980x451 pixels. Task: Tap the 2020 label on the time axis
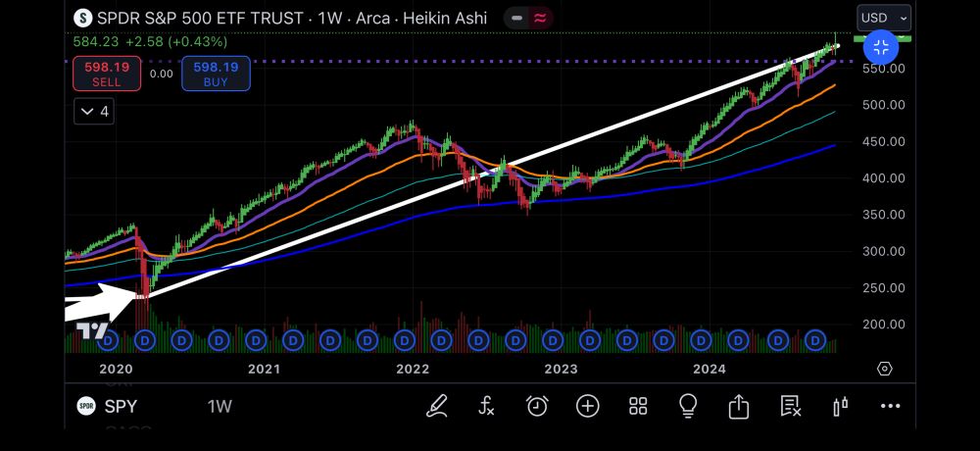[x=116, y=369]
